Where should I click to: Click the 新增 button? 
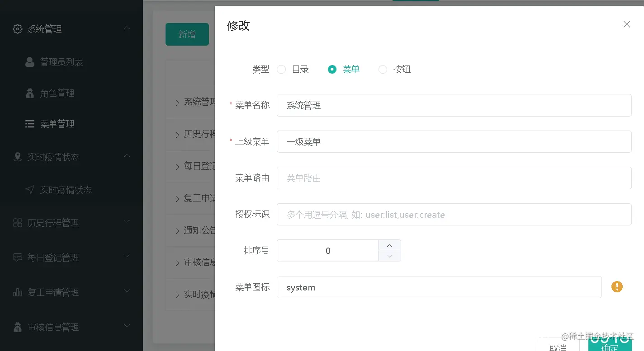187,34
